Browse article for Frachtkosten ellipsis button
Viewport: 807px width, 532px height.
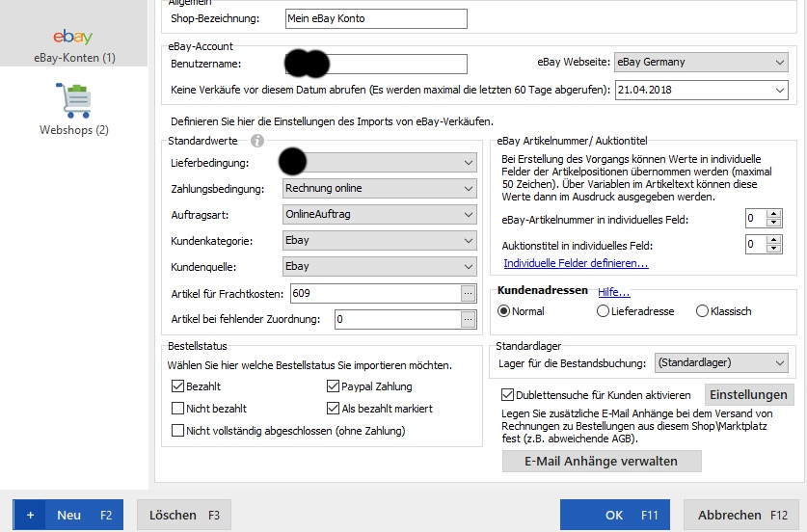pyautogui.click(x=468, y=293)
